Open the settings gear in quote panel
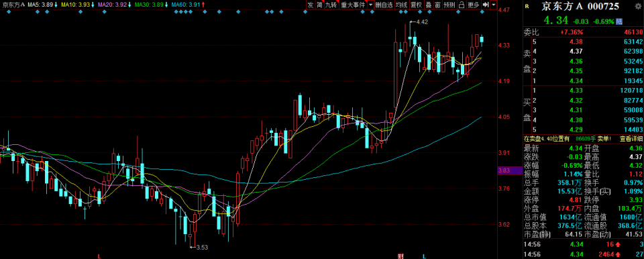 [x=637, y=7]
